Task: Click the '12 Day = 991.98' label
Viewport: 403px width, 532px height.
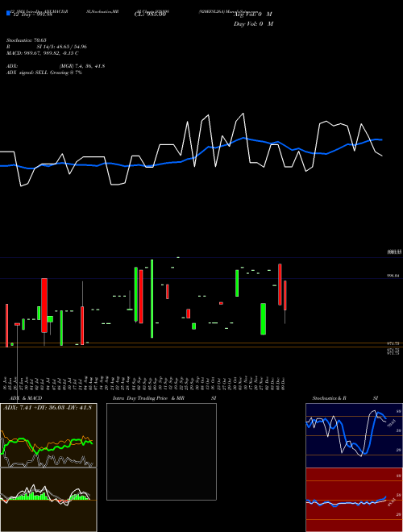Action: coord(31,15)
